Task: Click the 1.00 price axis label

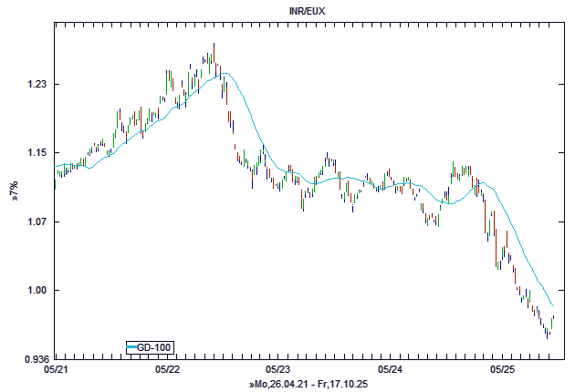Action: point(35,291)
